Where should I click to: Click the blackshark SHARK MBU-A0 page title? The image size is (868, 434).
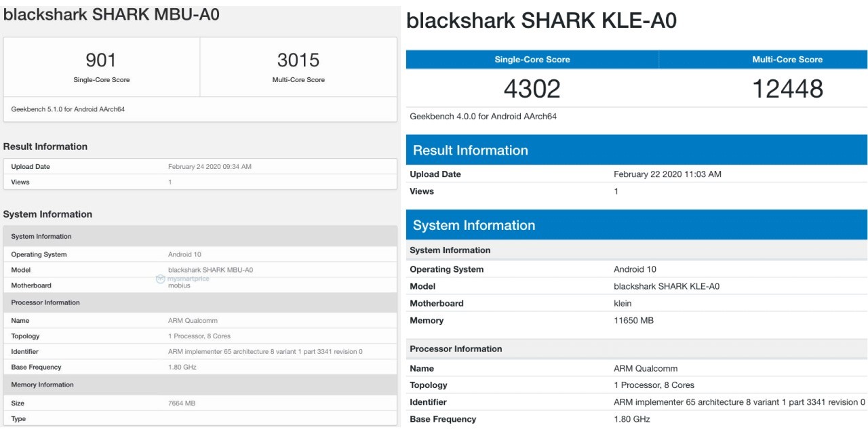coord(111,14)
